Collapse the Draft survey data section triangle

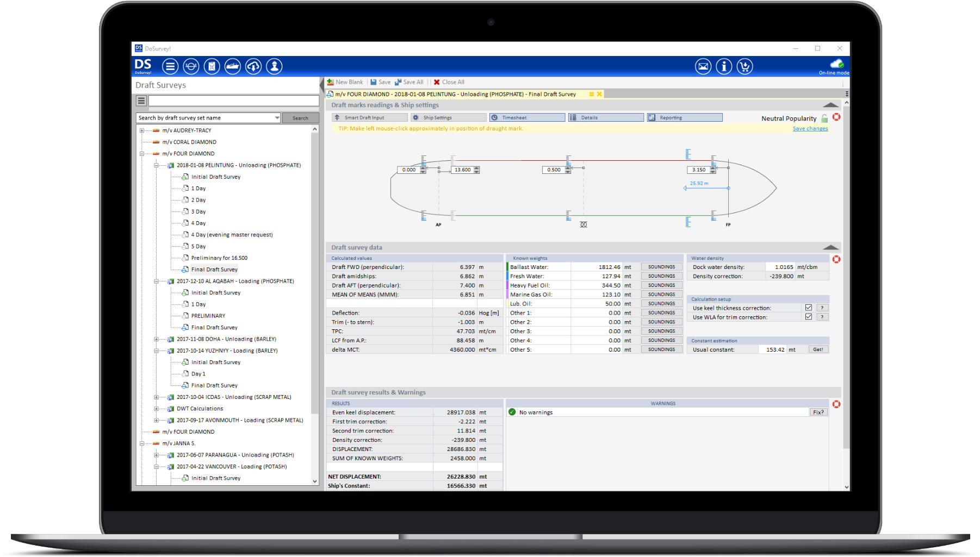click(830, 247)
